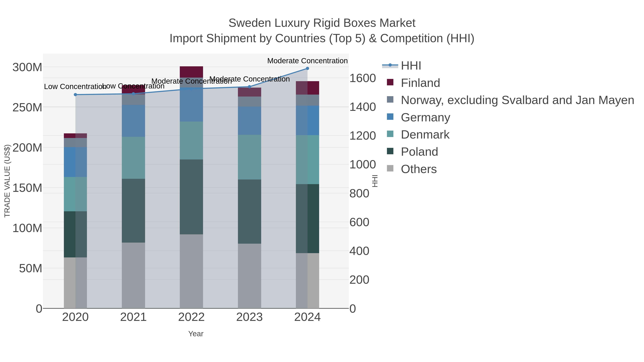Click the chart title Sweden Luxury Rigid Boxes Market

[x=322, y=23]
